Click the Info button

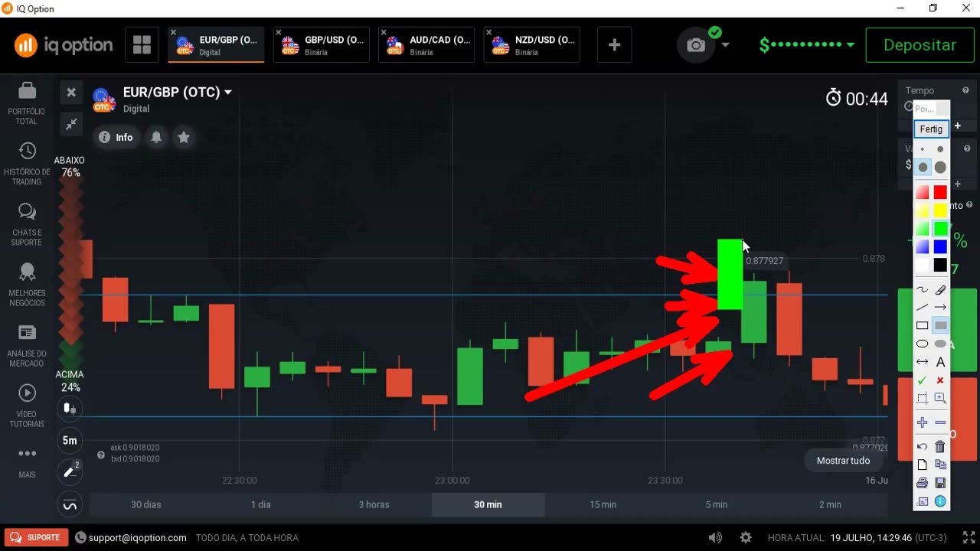point(116,137)
